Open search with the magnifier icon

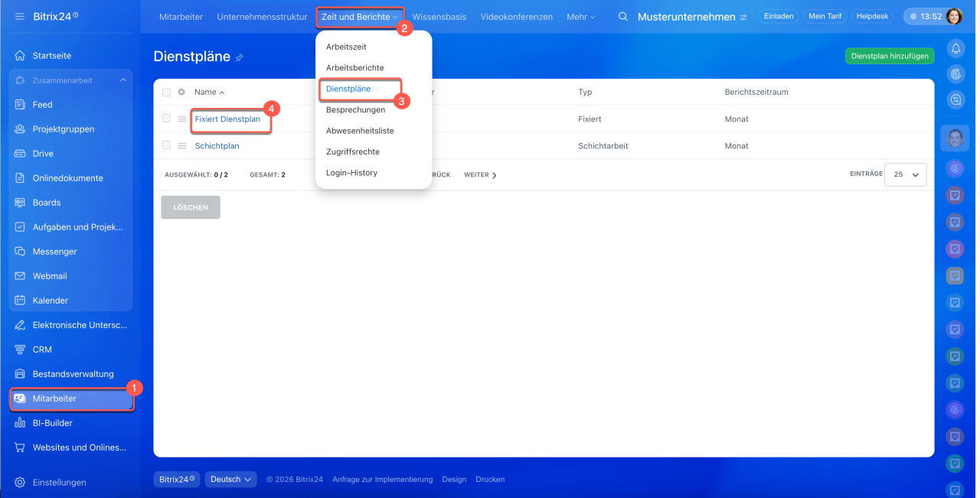pyautogui.click(x=623, y=17)
